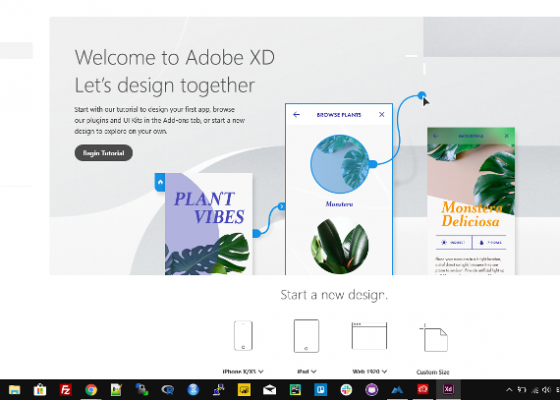Switch to Google Chrome in the taskbar
Screen dimensions: 560x400
click(91, 390)
